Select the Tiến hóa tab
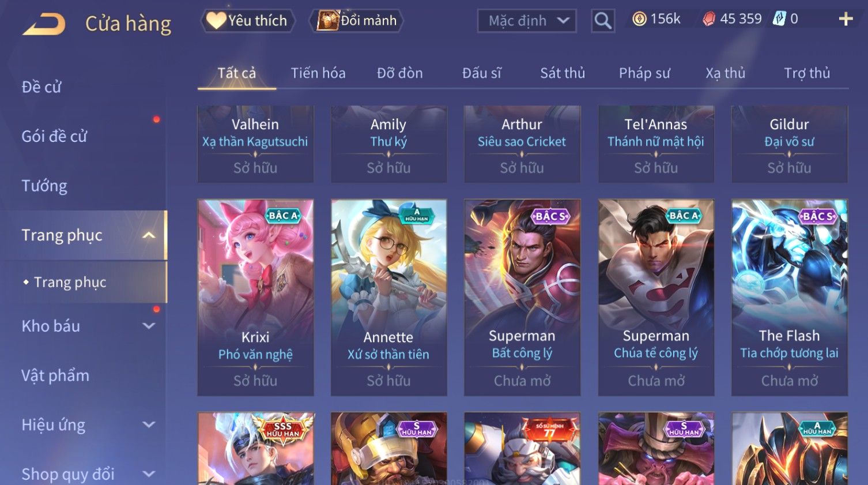This screenshot has height=485, width=868. [318, 73]
